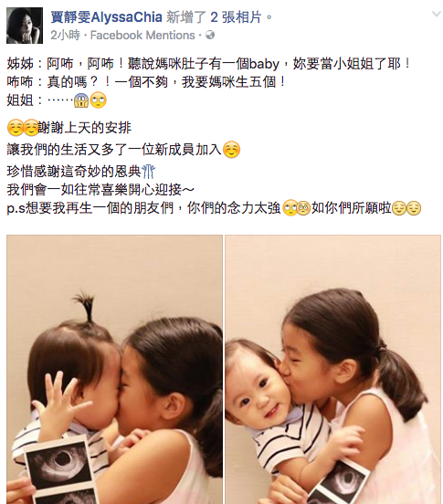Open the right photo of smiling baby
The width and height of the screenshot is (443, 504).
332,369
